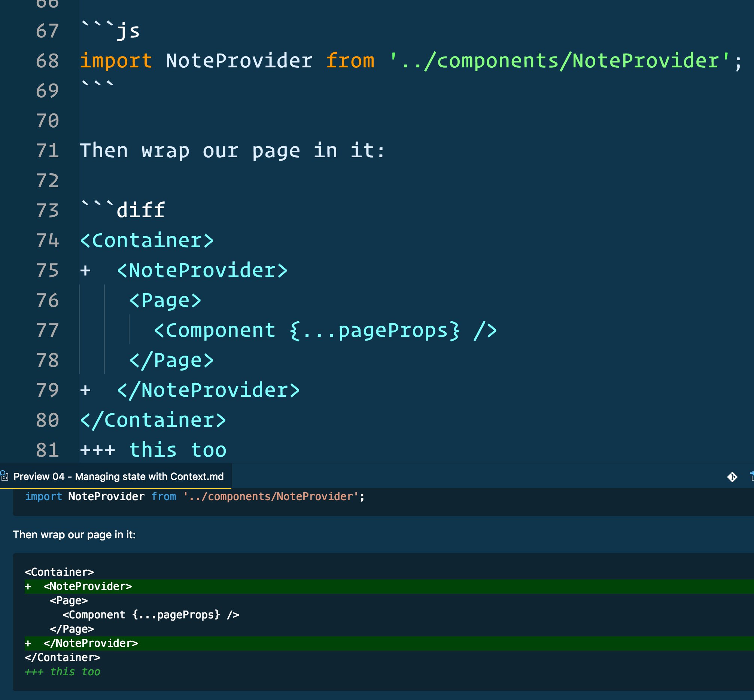Click line number 75 in the editor gutter
This screenshot has height=700, width=754.
(48, 270)
